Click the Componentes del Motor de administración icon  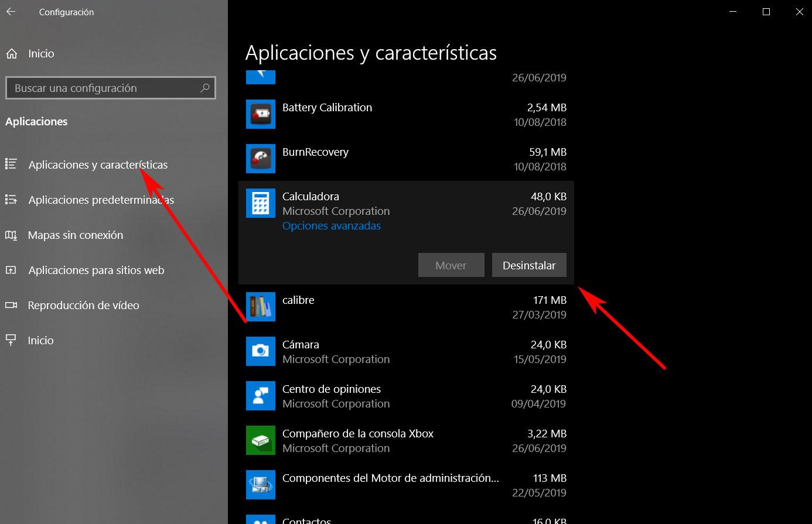261,485
